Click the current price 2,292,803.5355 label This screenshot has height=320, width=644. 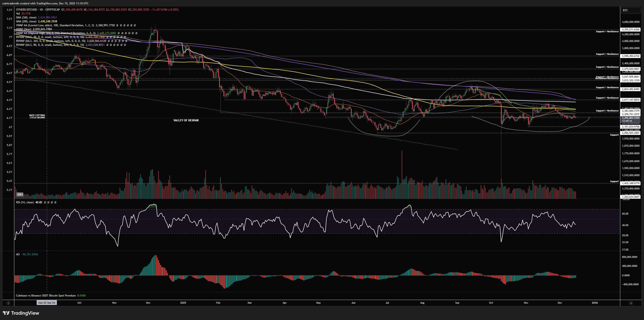pyautogui.click(x=630, y=118)
